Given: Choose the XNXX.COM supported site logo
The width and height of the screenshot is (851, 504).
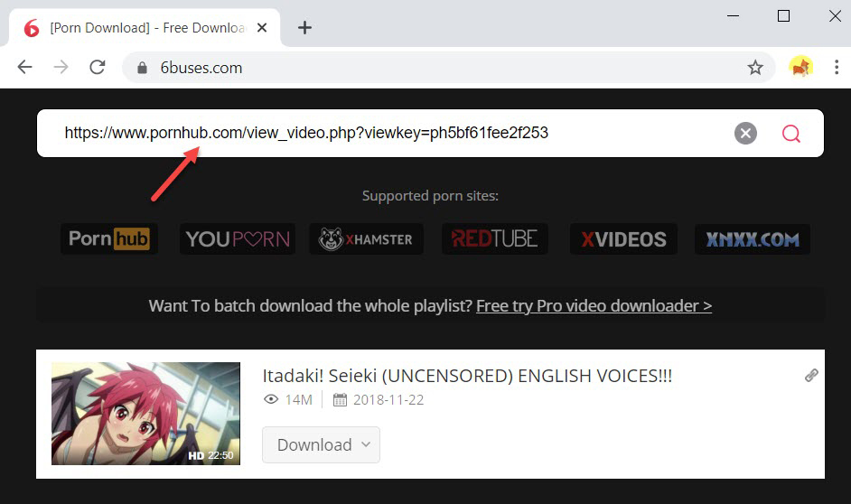Looking at the screenshot, I should [x=753, y=239].
